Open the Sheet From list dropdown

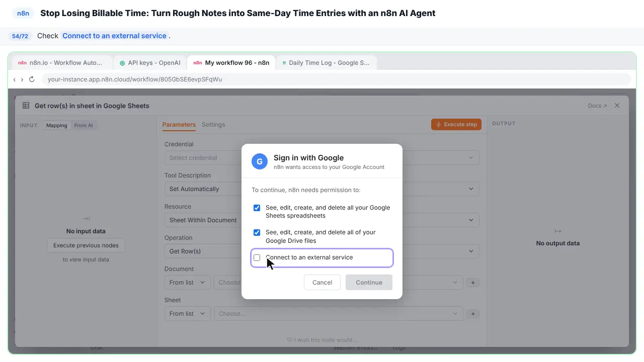pos(188,314)
